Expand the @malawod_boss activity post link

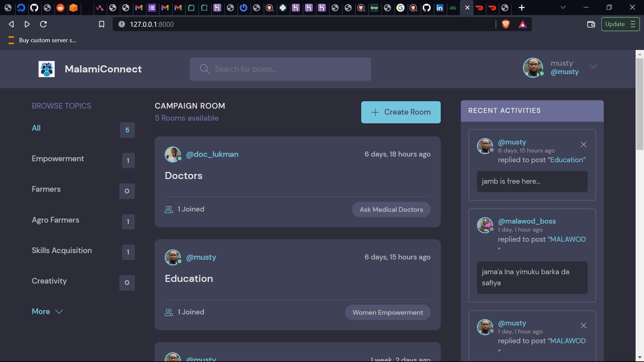(568, 239)
